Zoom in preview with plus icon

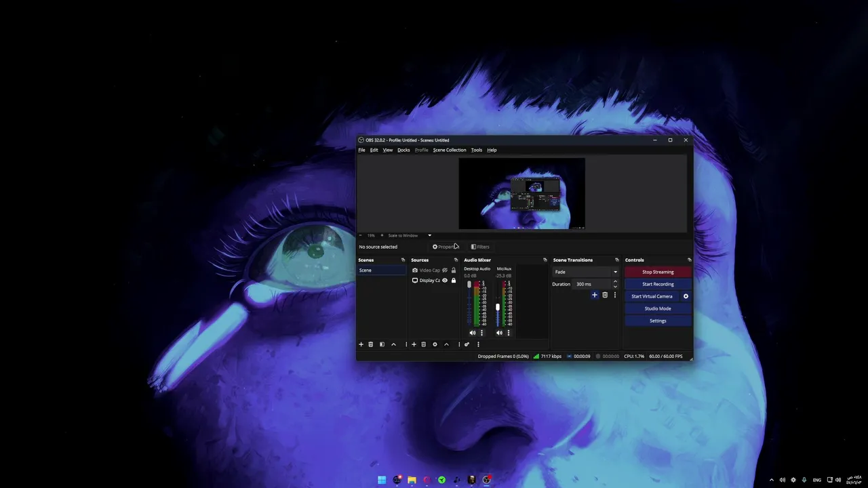(x=382, y=235)
